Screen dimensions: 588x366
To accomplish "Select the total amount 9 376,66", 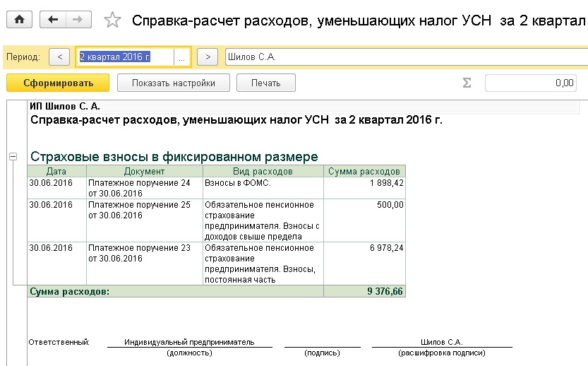I will tap(364, 291).
